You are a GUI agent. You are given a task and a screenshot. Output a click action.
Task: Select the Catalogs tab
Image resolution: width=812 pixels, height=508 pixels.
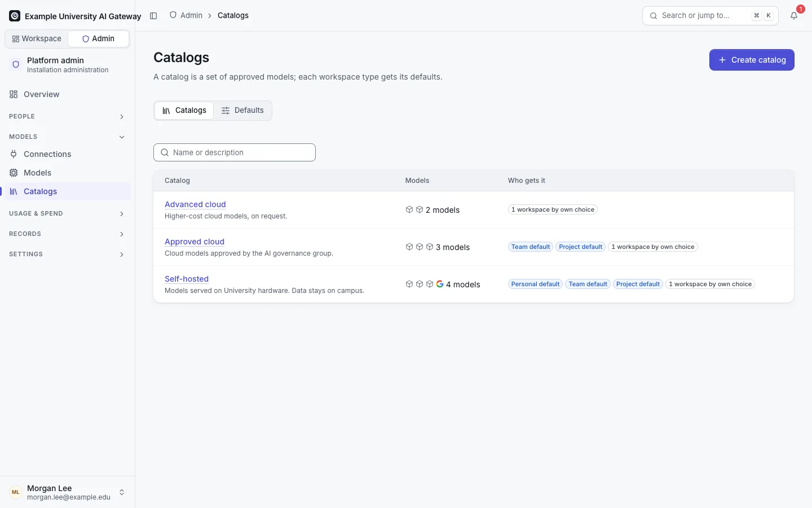tap(184, 111)
